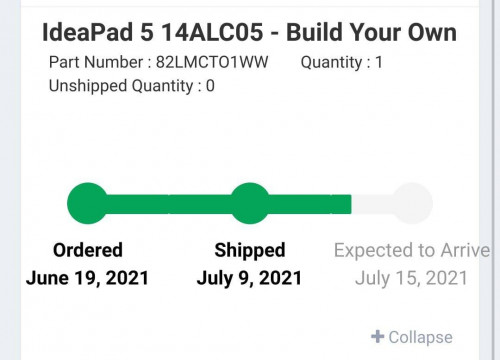The width and height of the screenshot is (500, 360).
Task: Click the green bar after the Shipped circle
Action: [x=310, y=204]
